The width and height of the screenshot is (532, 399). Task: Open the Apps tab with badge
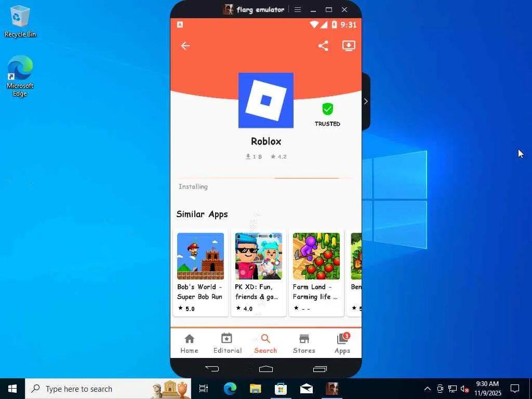point(342,343)
